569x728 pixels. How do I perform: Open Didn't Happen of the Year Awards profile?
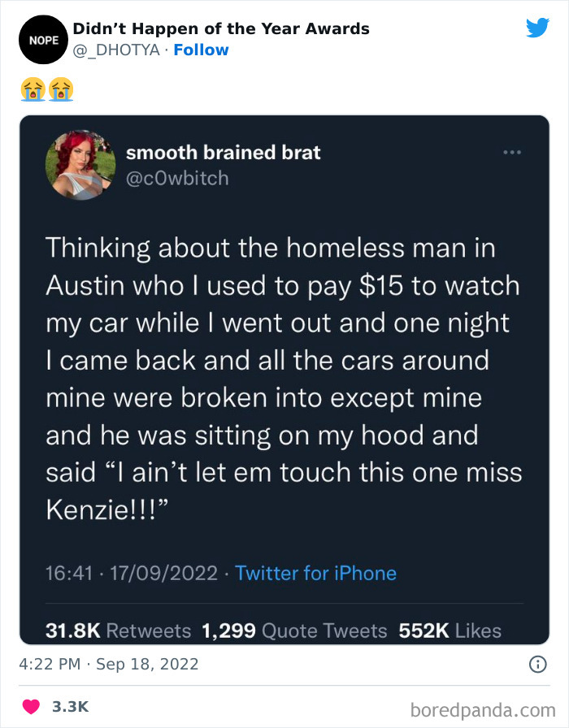(221, 28)
